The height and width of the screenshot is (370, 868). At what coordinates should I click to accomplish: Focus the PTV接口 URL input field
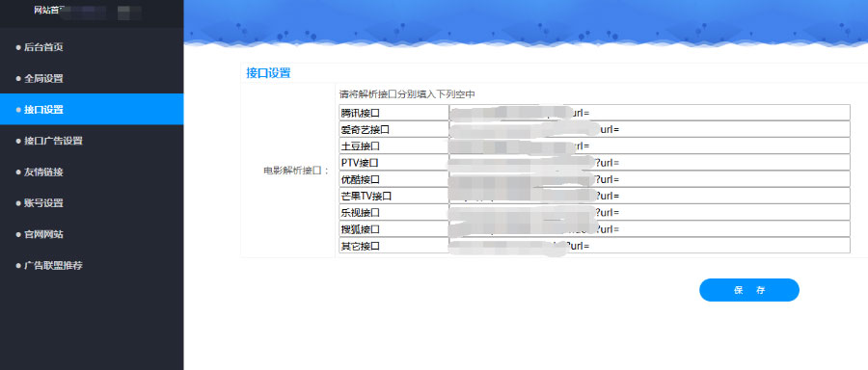(x=649, y=162)
